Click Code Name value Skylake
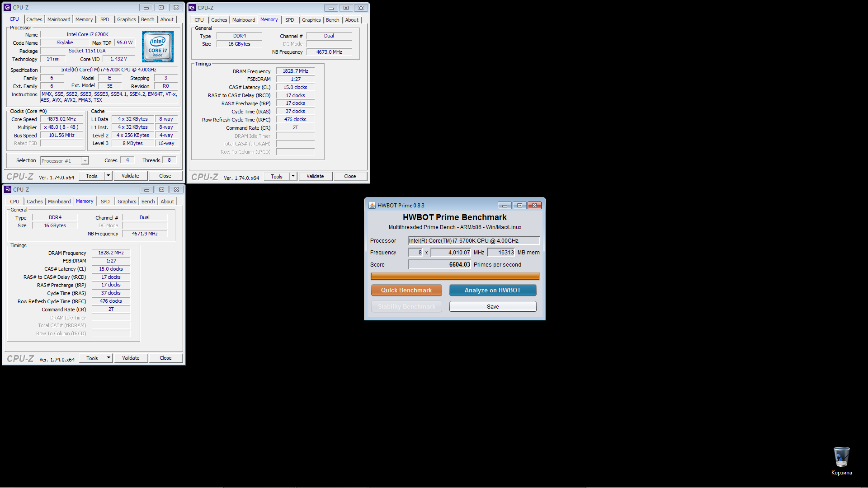This screenshot has width=868, height=488. [65, 43]
